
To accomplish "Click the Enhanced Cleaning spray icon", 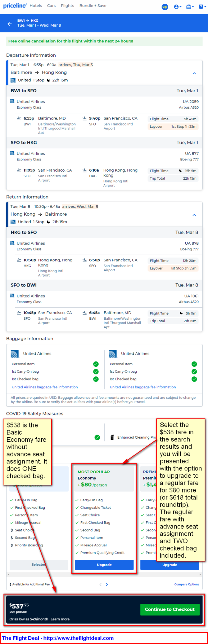I will [112, 437].
